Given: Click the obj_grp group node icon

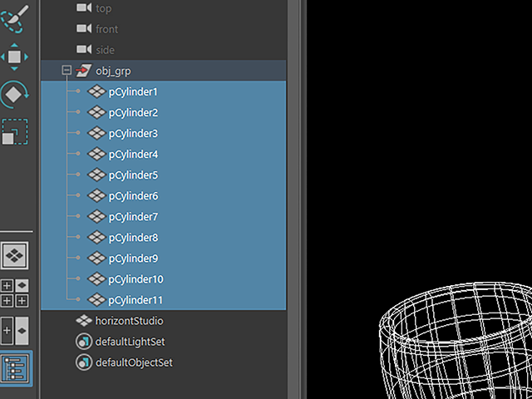Looking at the screenshot, I should 83,71.
